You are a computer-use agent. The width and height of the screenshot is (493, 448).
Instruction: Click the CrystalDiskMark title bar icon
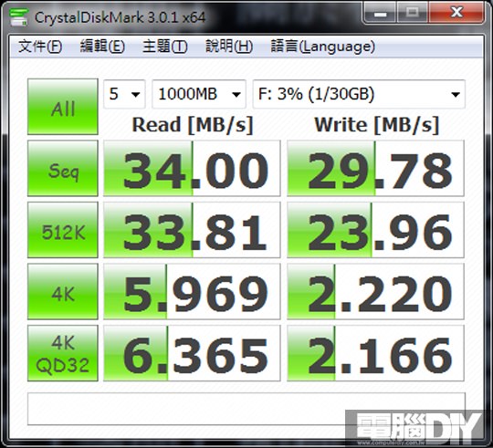(x=18, y=16)
